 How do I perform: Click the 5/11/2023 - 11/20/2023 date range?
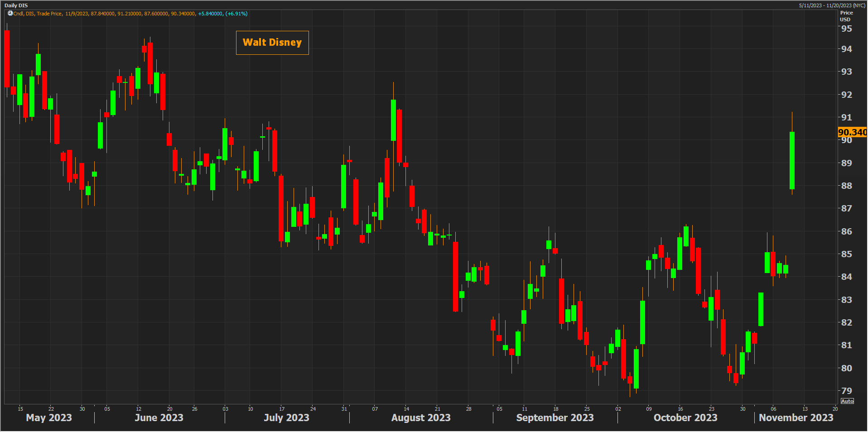(x=832, y=5)
